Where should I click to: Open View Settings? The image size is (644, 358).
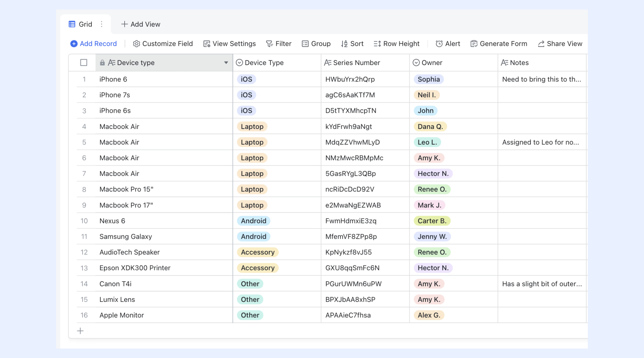tap(230, 44)
